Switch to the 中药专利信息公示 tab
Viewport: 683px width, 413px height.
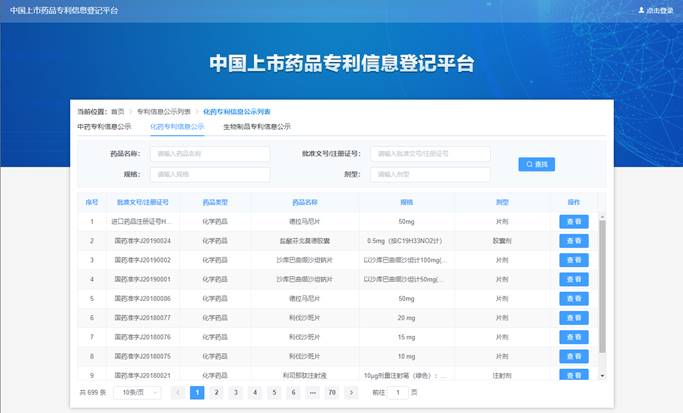(104, 127)
